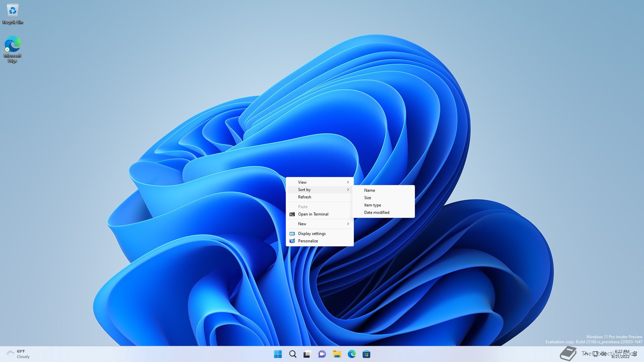
Task: Open Task View from the taskbar
Action: point(307,354)
